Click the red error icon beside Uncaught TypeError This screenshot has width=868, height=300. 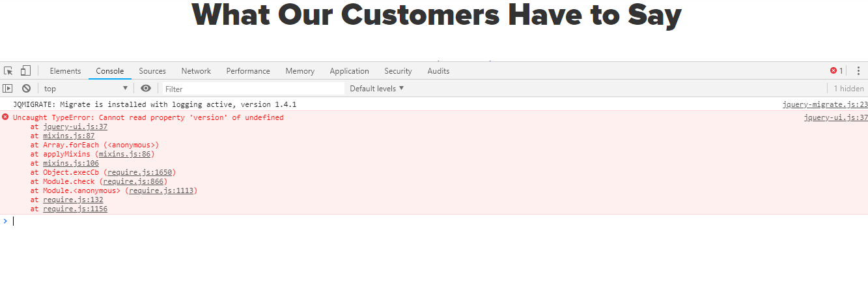tap(6, 117)
